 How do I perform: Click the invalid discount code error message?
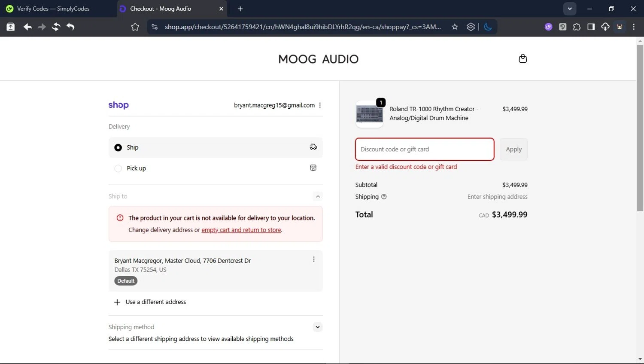tap(406, 167)
